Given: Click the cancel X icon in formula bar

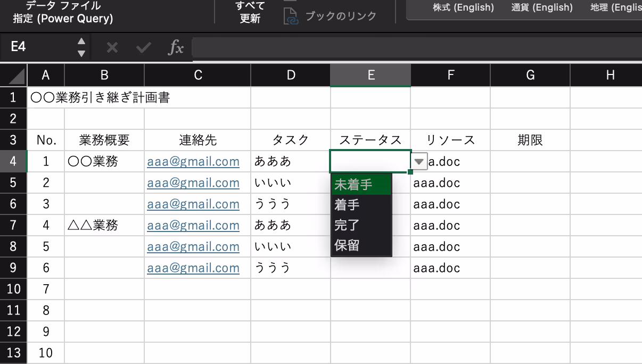Looking at the screenshot, I should tap(112, 47).
